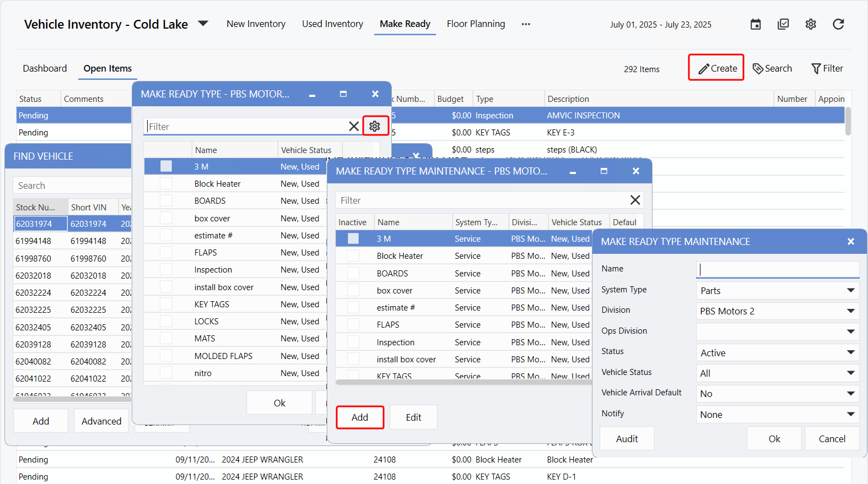Refresh the vehicle inventory list
The height and width of the screenshot is (484, 868).
[838, 24]
